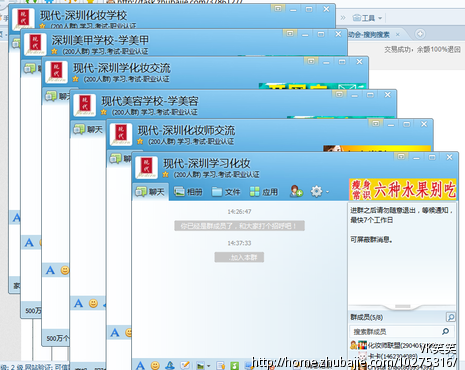Close the 搜狗搜索 browser tab
The width and height of the screenshot is (465, 370).
coord(397,34)
